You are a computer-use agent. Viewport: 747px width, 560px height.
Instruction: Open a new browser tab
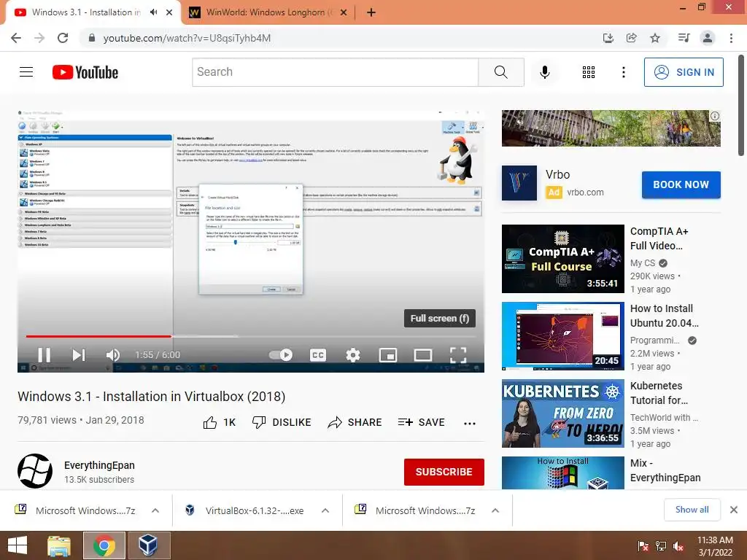[x=371, y=12]
